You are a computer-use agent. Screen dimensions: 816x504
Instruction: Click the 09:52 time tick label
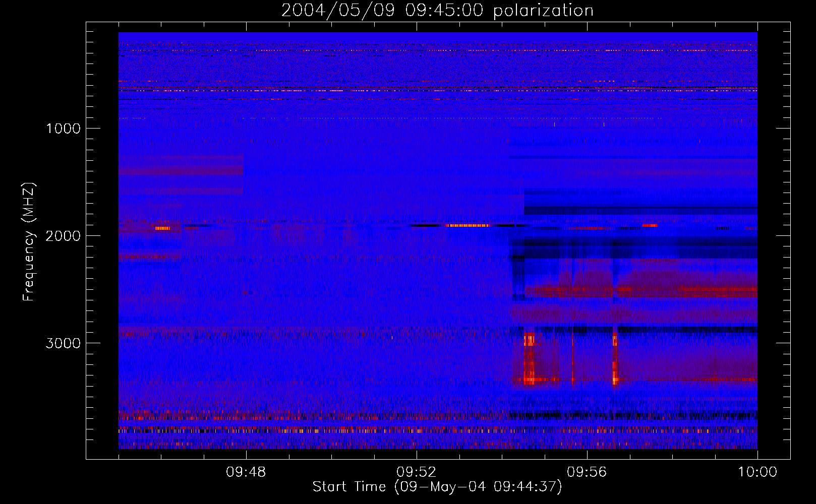[417, 472]
